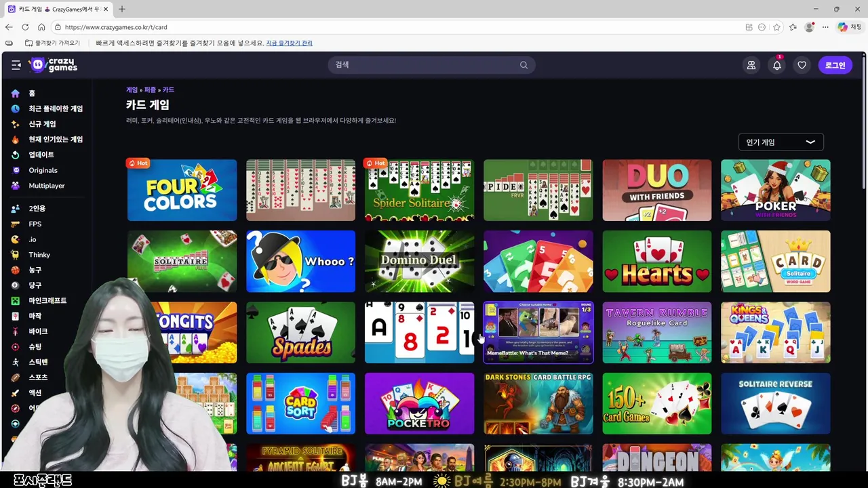Close the 카드 게임 browser tab
Viewport: 868px width, 488px height.
pos(106,9)
